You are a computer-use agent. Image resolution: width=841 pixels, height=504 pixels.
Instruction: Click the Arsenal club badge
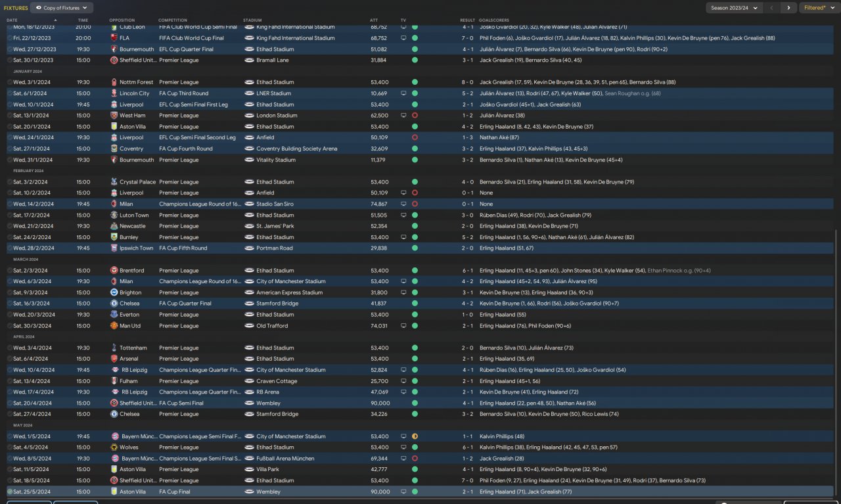[x=114, y=359]
